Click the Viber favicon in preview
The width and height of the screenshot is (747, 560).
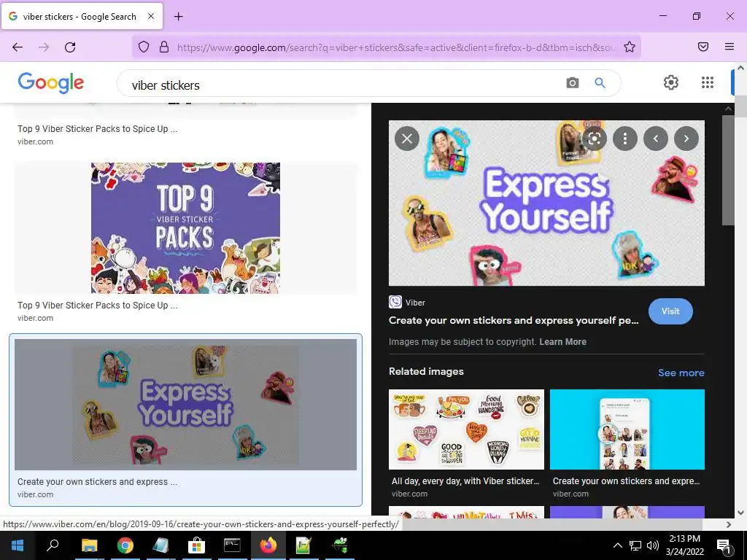click(395, 302)
